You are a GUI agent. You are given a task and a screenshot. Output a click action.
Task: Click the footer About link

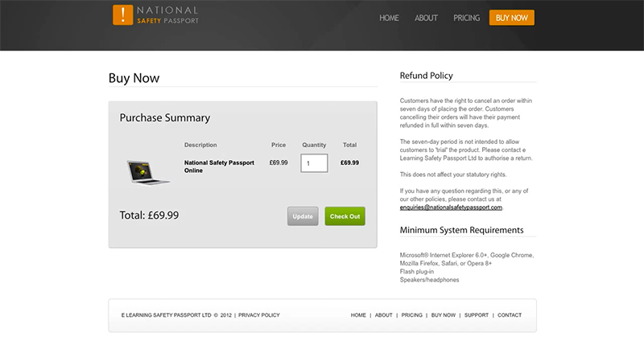coord(383,315)
